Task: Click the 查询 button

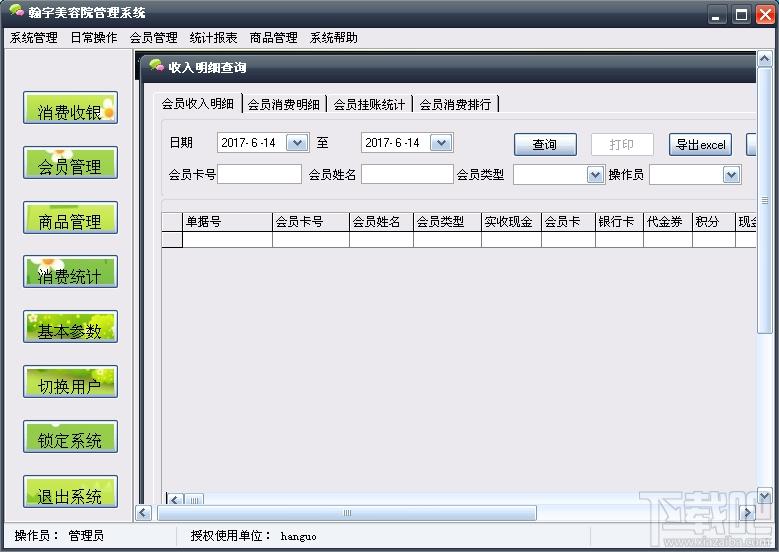Action: pos(545,145)
